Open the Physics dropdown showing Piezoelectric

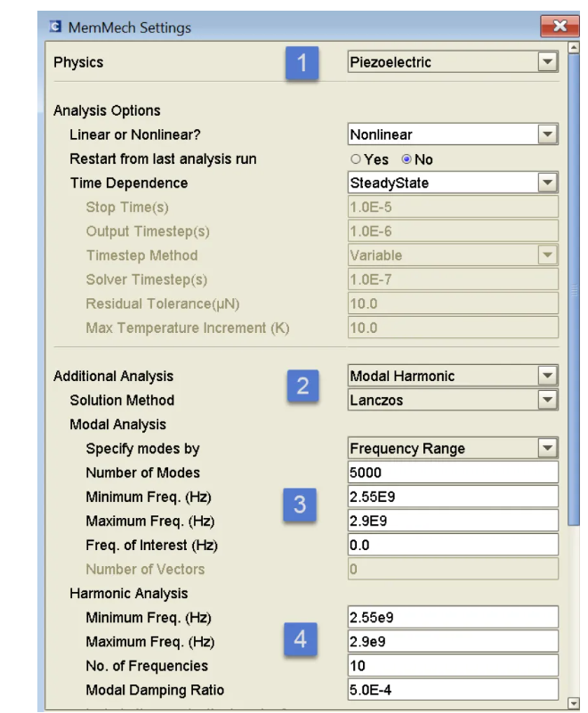(548, 62)
